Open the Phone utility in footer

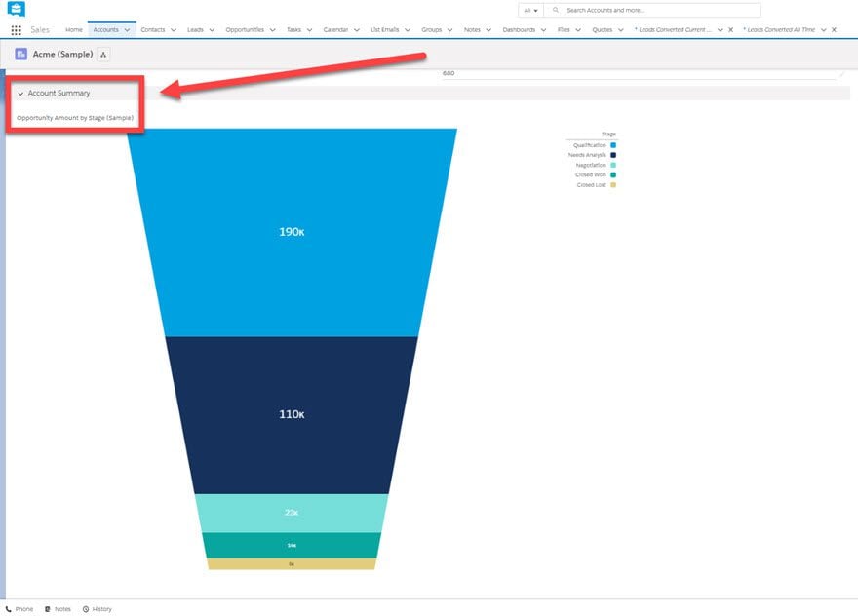point(19,609)
